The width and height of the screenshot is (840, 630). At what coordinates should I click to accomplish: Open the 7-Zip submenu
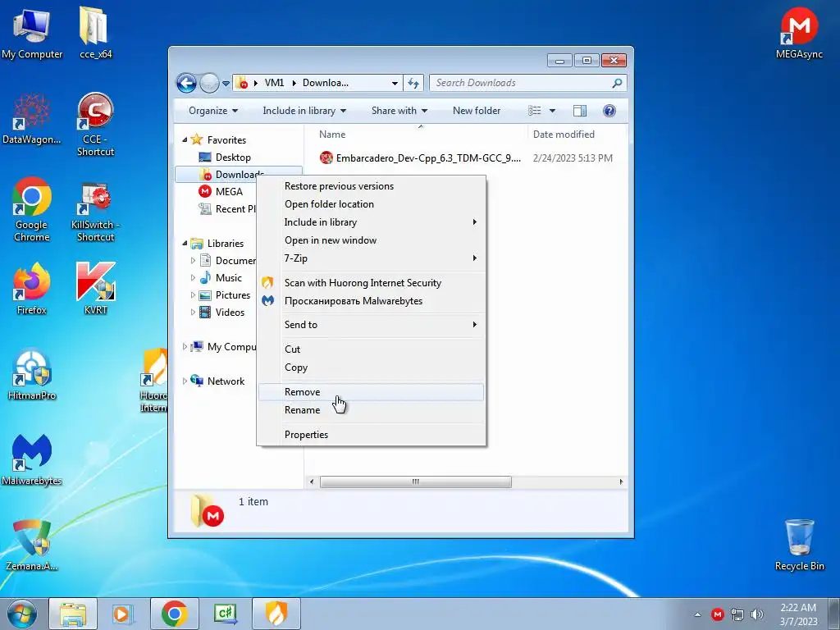tap(372, 258)
